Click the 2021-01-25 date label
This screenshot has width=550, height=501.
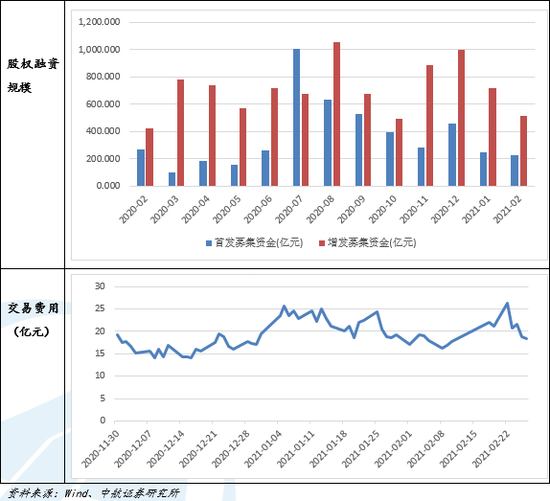[x=361, y=449]
